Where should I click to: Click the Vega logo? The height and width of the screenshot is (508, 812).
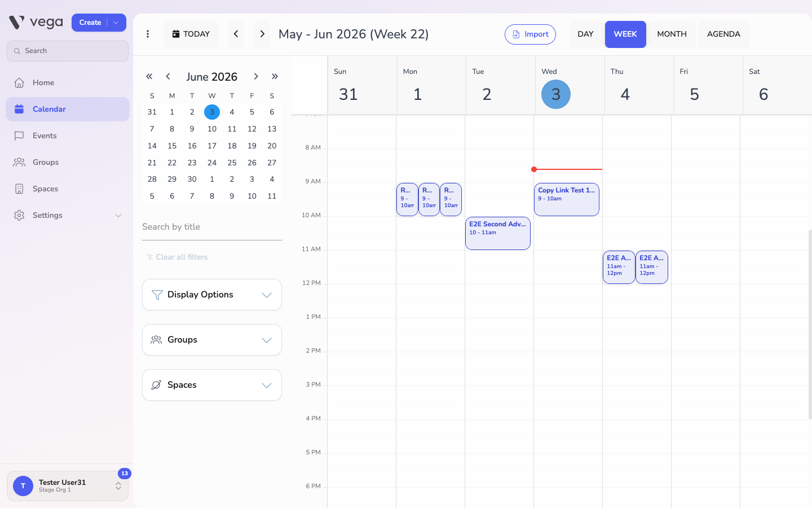pyautogui.click(x=36, y=23)
